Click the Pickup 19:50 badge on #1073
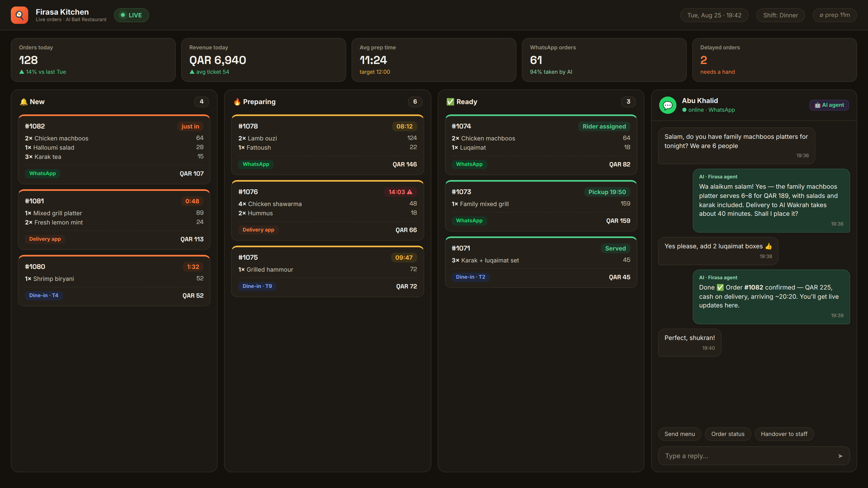868x488 pixels. (607, 192)
